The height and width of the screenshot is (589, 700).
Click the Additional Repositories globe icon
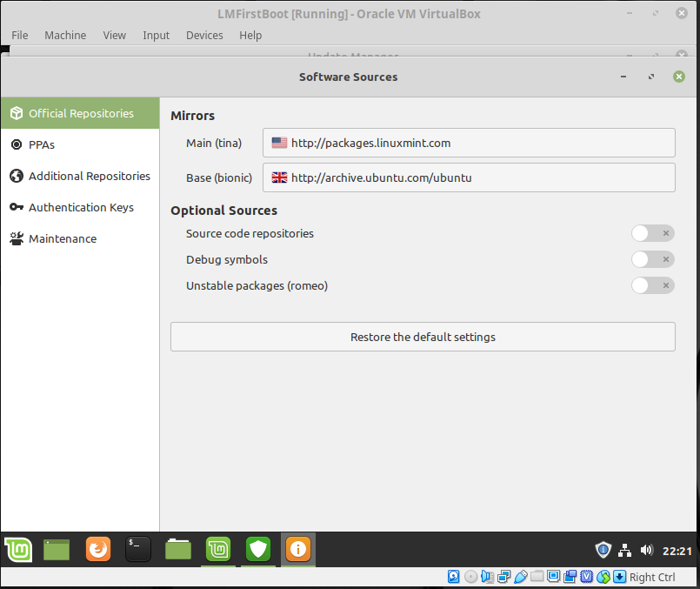tap(17, 176)
